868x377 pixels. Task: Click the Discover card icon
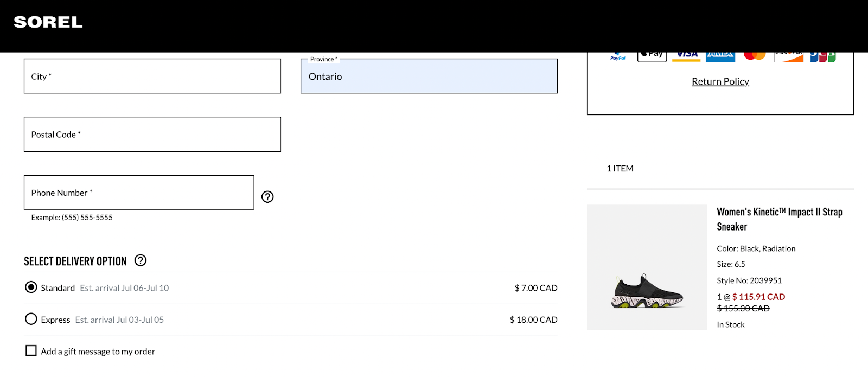[x=789, y=57]
